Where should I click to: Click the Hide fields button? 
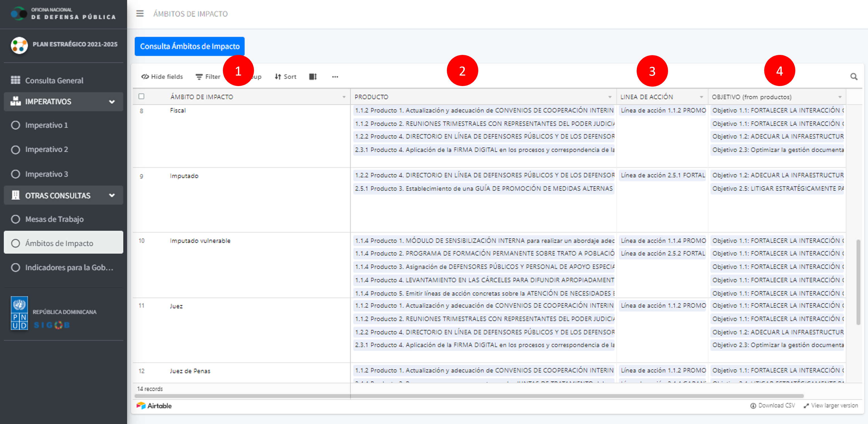[x=162, y=77]
